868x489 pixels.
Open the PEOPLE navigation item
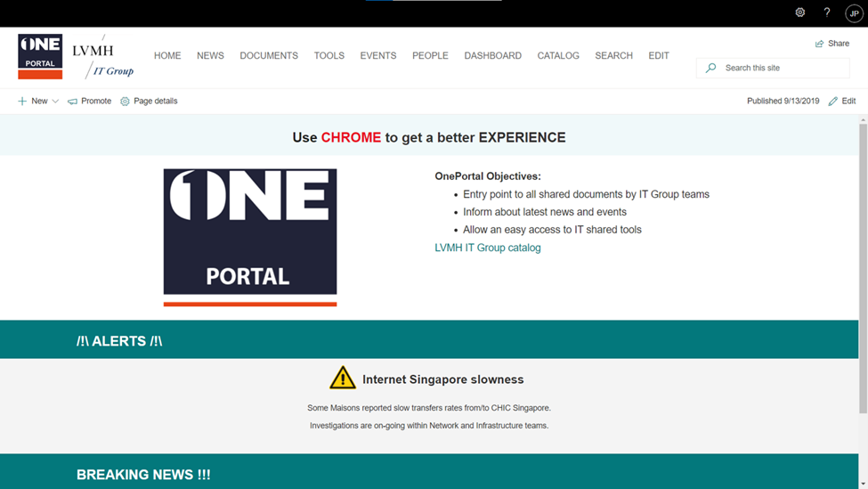430,55
